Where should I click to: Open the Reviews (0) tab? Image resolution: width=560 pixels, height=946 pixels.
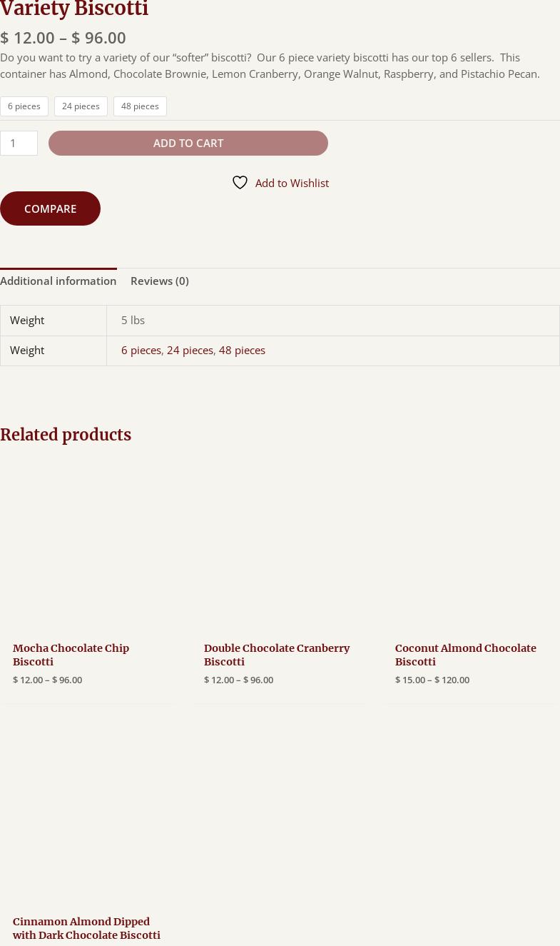159,281
